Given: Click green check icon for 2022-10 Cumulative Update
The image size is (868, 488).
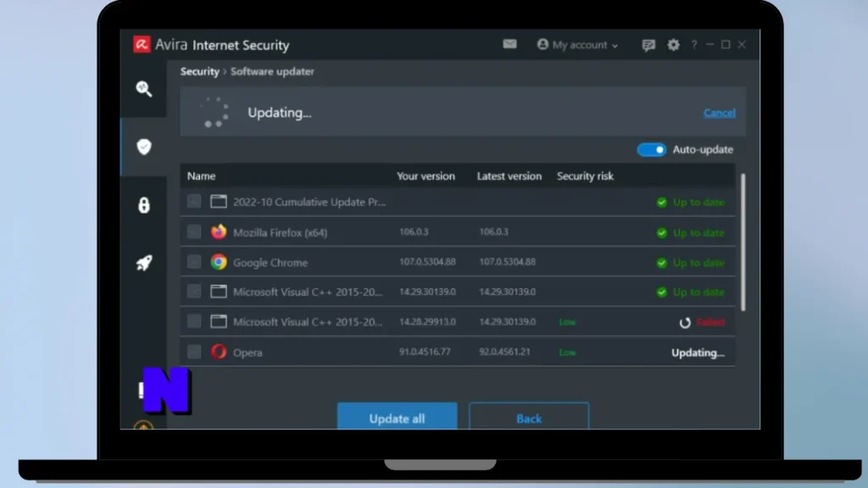Looking at the screenshot, I should pyautogui.click(x=661, y=202).
